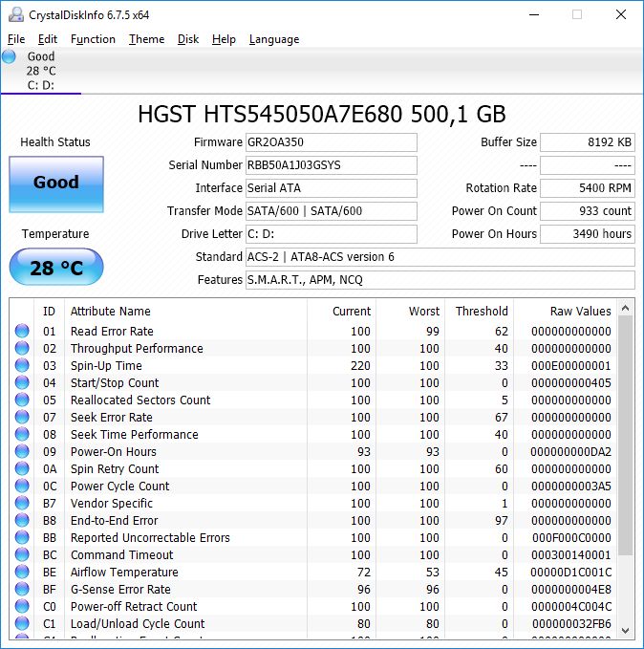Click the Rotation Rate value 5400 RPM
The width and height of the screenshot is (644, 649).
coord(588,188)
